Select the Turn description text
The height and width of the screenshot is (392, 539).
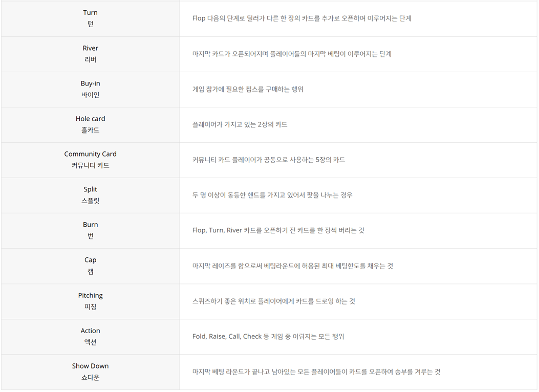[301, 18]
